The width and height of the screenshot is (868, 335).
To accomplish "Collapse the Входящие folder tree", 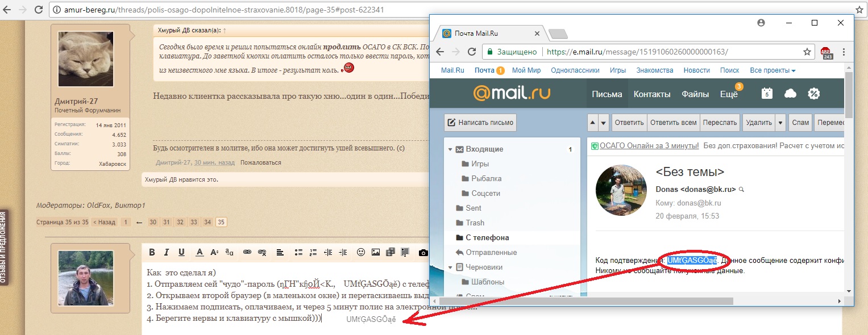I will [x=450, y=149].
